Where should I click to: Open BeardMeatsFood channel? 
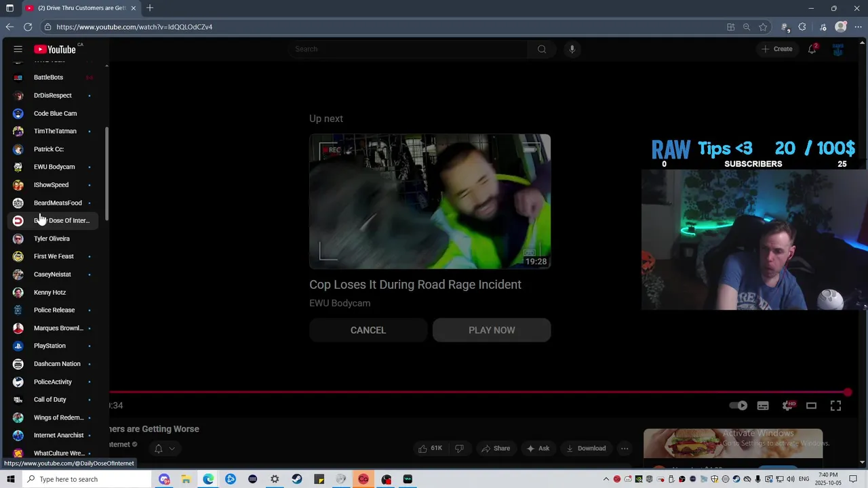click(54, 203)
